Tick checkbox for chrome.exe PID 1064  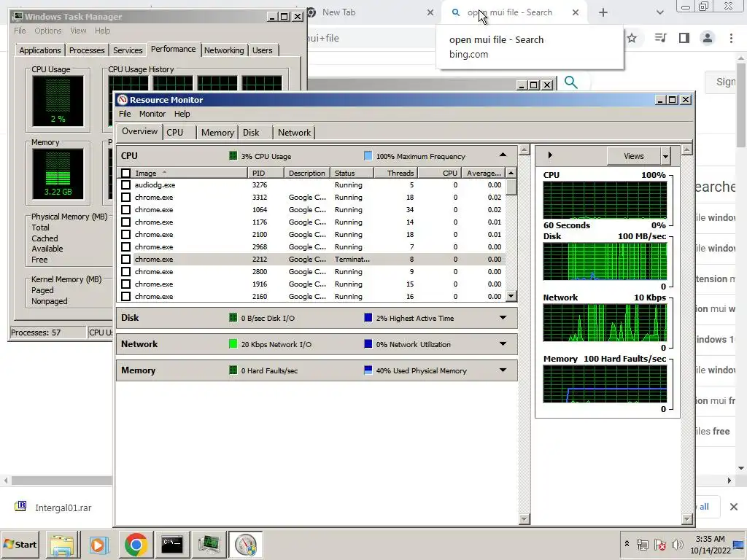tap(125, 209)
